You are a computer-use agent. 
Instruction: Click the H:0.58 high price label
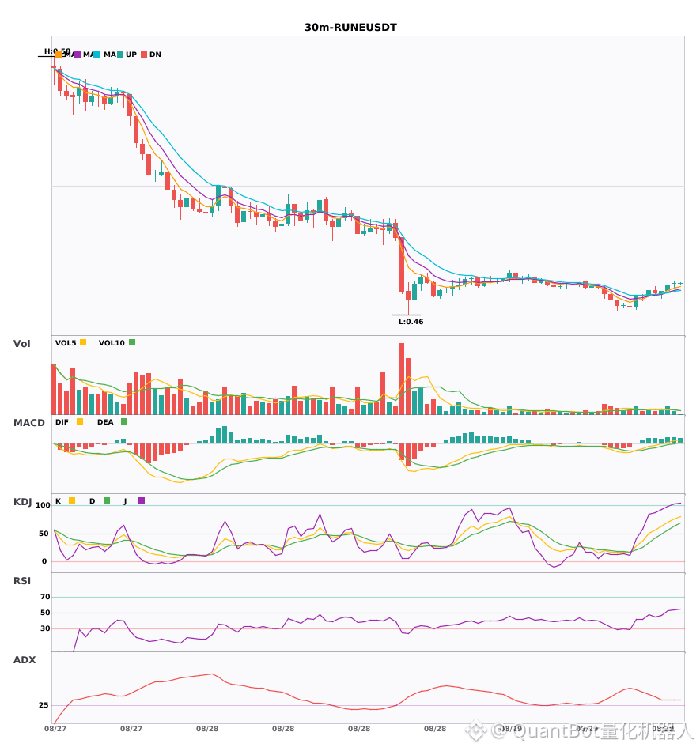pyautogui.click(x=57, y=51)
